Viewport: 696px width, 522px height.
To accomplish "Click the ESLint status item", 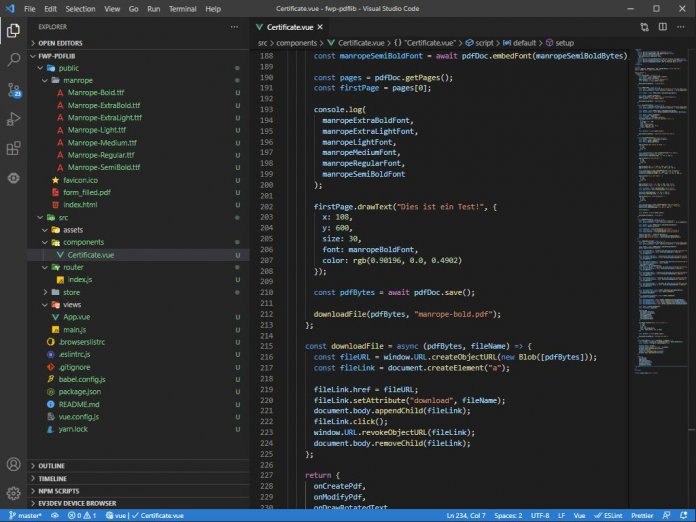I will 609,515.
